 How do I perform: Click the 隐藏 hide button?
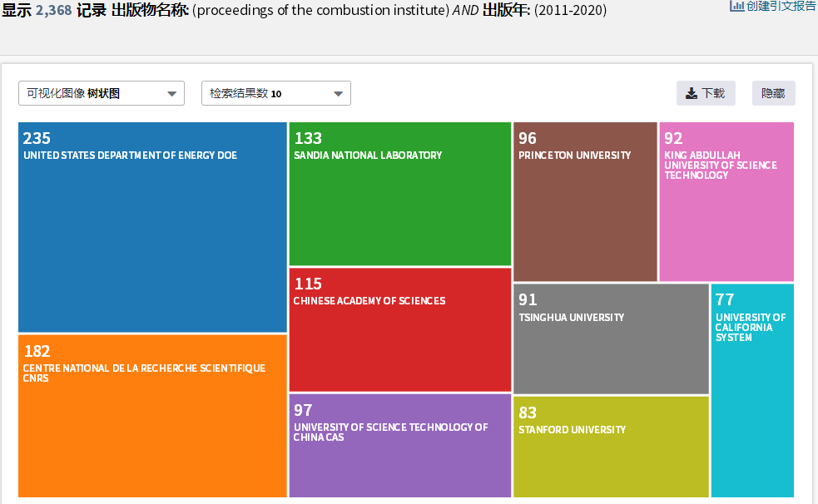click(x=774, y=93)
